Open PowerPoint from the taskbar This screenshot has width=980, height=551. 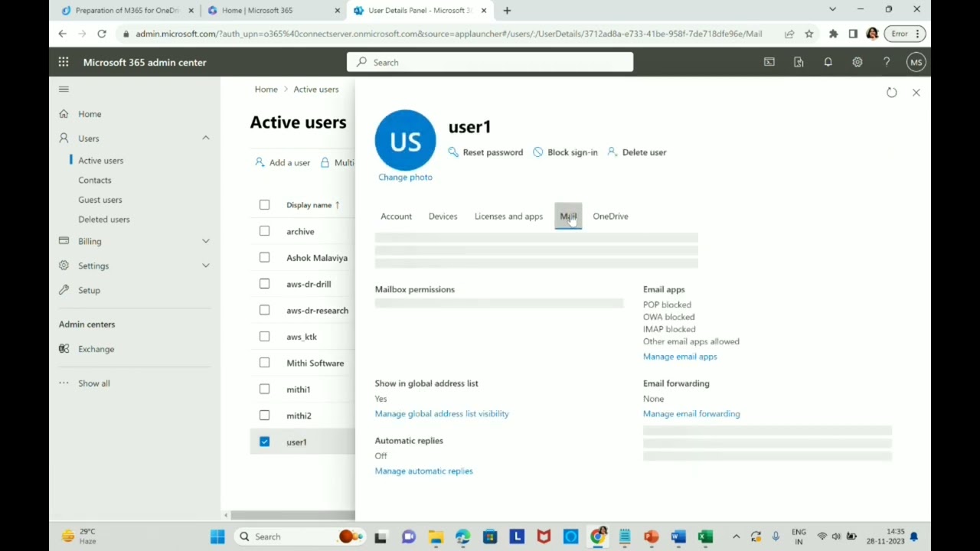click(652, 536)
